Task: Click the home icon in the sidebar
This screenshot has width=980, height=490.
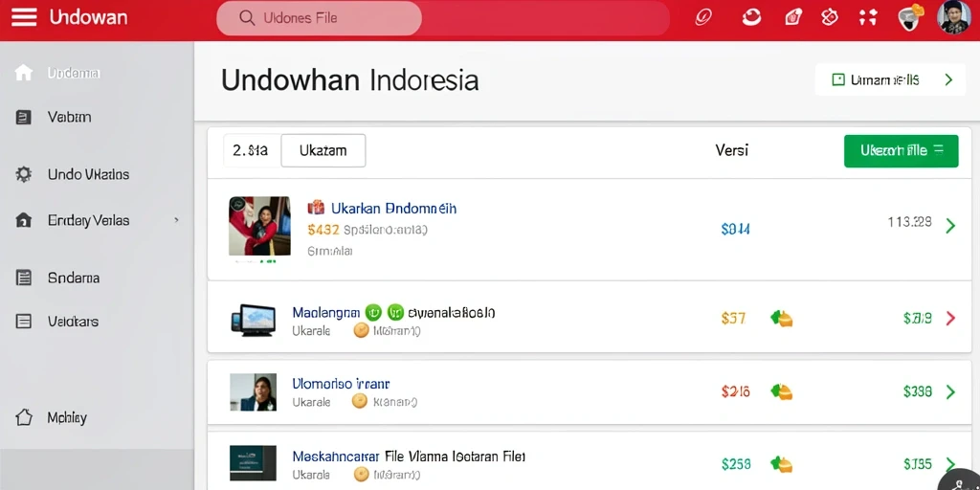Action: click(x=23, y=73)
